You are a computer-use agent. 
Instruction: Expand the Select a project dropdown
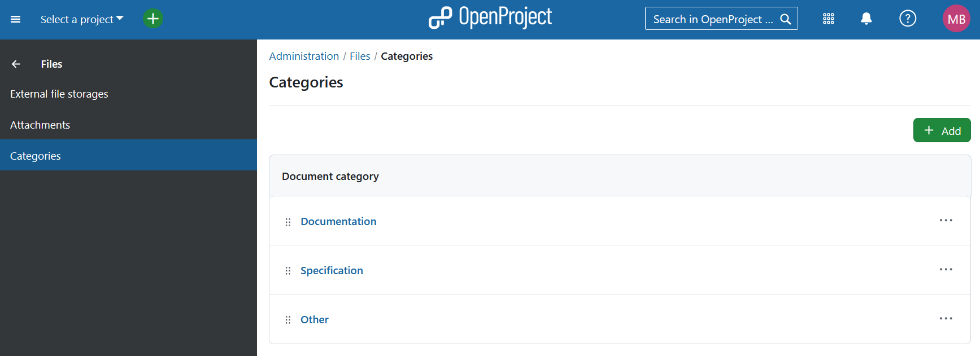pos(81,19)
